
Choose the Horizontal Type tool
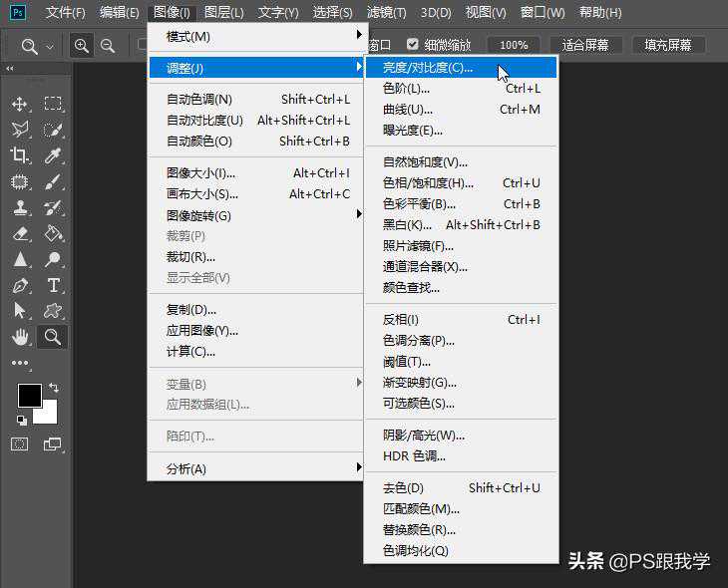[53, 285]
